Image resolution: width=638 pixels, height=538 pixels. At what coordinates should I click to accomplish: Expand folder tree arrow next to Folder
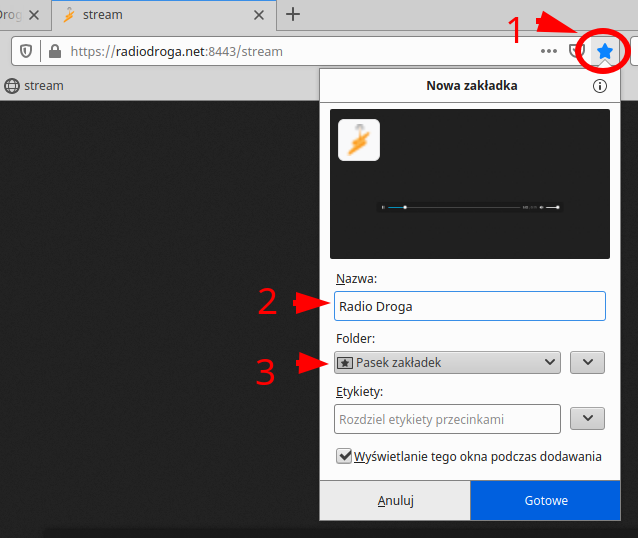587,362
